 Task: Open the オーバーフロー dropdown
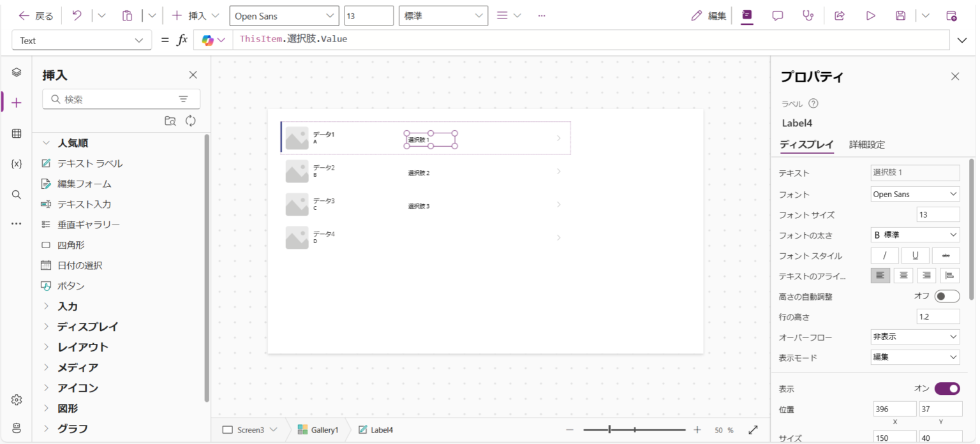click(915, 337)
